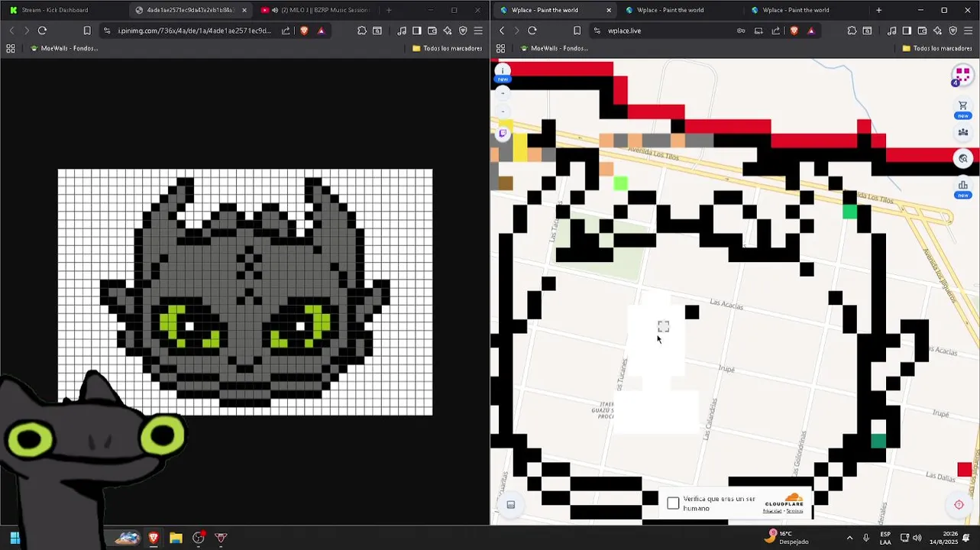Open taskbar weather widget 16°C Despejado

click(x=787, y=538)
